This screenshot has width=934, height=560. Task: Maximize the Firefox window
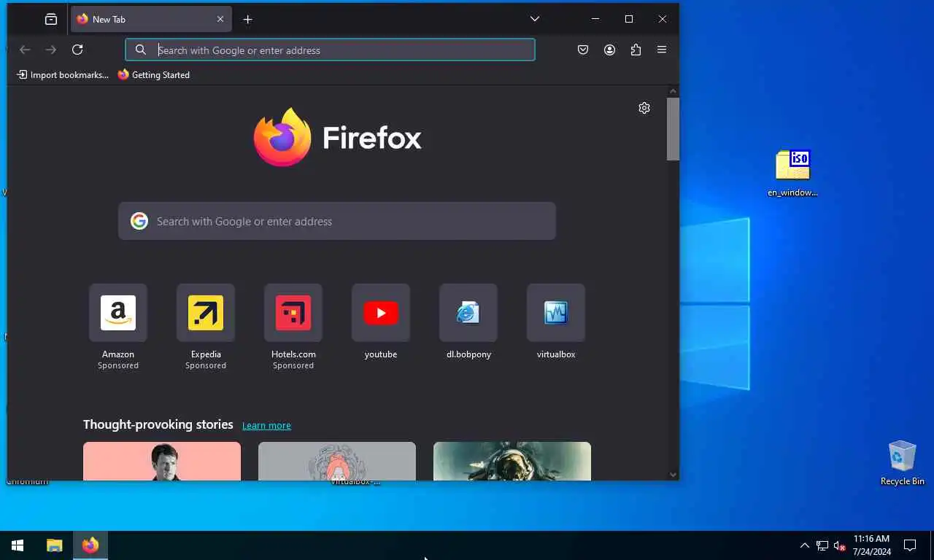click(629, 19)
